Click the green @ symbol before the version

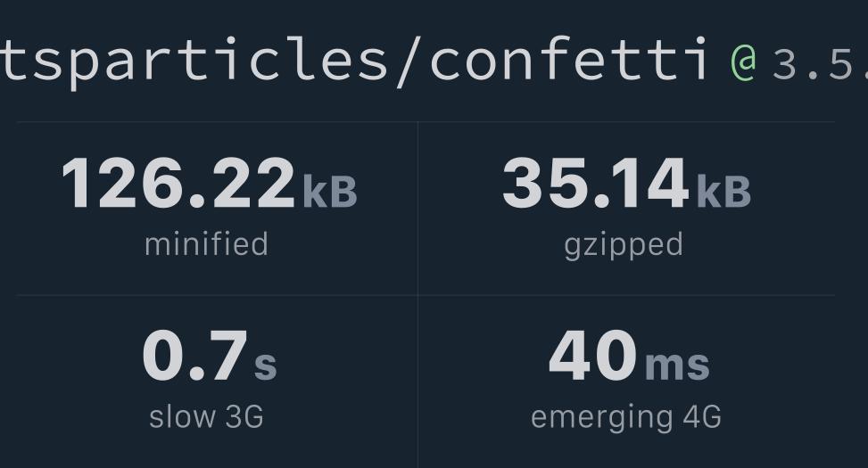743,63
